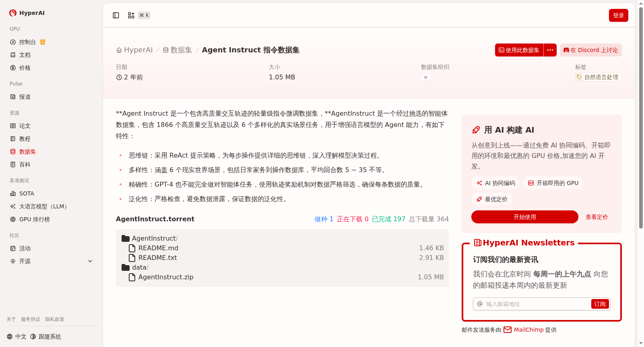Image resolution: width=644 pixels, height=347 pixels.
Task: Click the rocket icon beside 用 AI 构建 AI
Action: pos(476,130)
